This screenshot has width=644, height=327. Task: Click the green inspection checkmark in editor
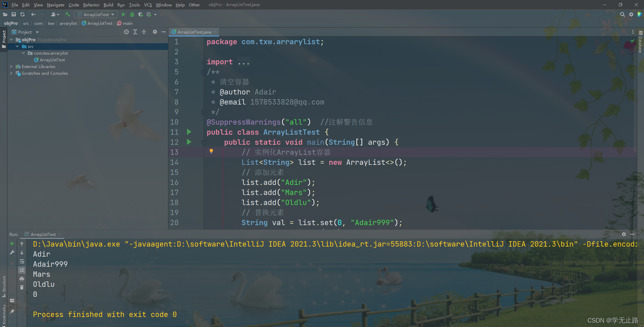click(x=633, y=41)
